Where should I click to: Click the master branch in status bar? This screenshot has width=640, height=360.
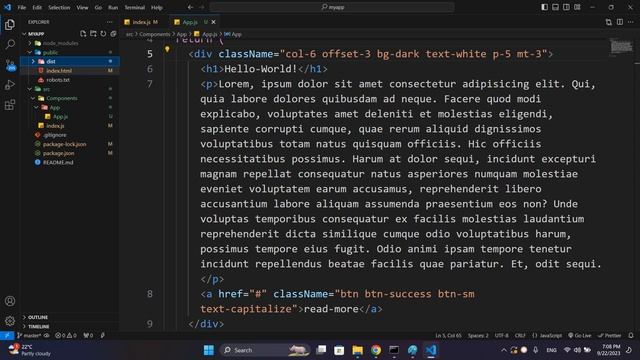pos(29,336)
